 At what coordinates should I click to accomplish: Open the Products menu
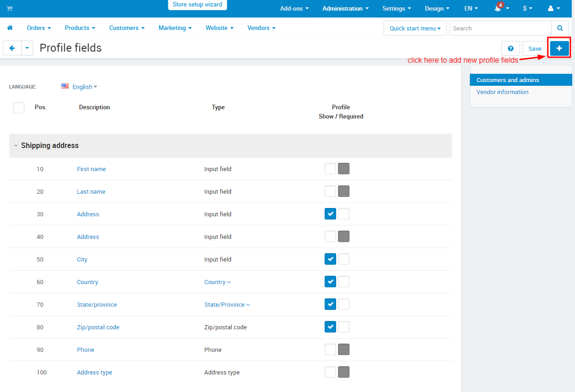tap(80, 28)
